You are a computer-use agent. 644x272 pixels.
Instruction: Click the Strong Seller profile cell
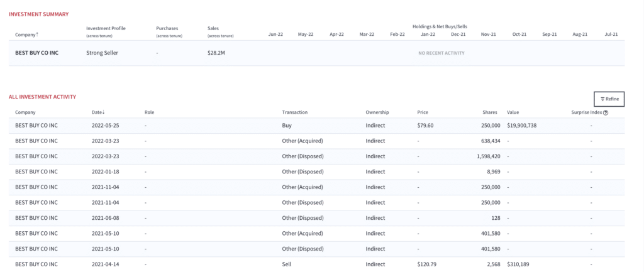[x=103, y=53]
